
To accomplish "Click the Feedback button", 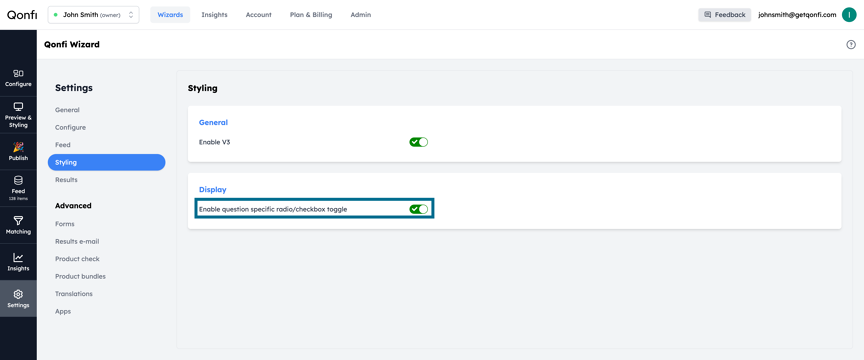I will tap(725, 15).
